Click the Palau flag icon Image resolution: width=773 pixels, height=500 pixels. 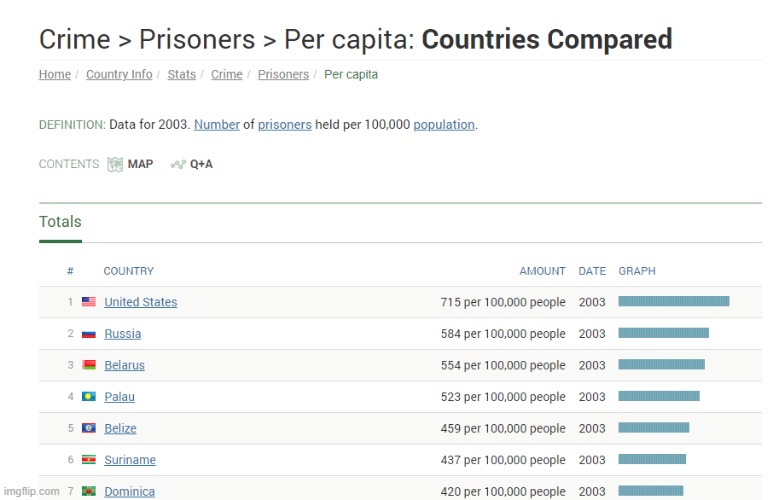point(89,397)
